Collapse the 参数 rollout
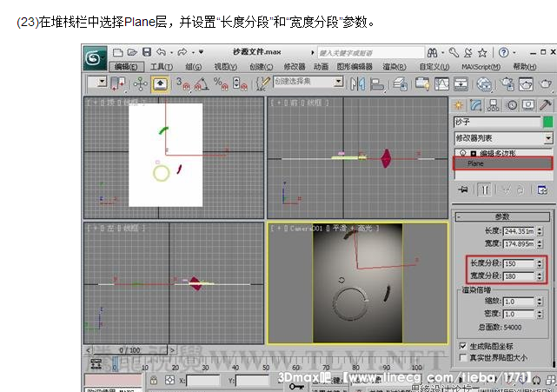This screenshot has width=557, height=392. click(x=502, y=216)
